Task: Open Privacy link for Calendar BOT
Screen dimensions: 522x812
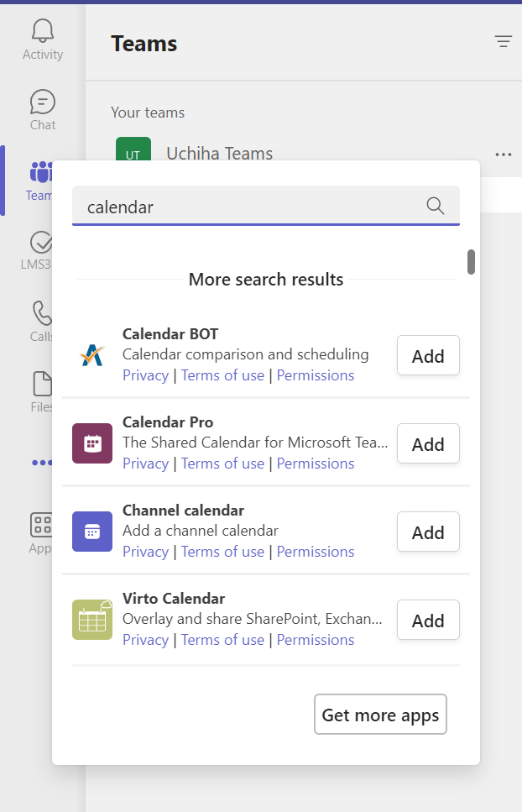Action: [145, 375]
